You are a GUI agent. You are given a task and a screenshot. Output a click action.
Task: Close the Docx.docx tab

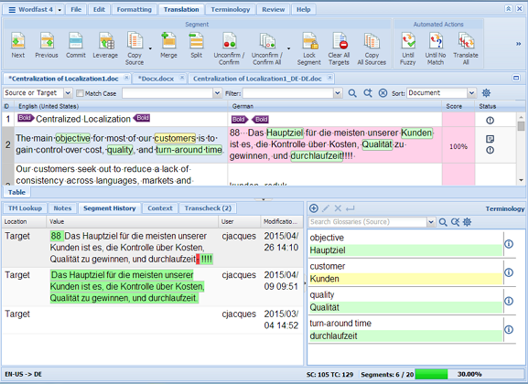coord(182,78)
